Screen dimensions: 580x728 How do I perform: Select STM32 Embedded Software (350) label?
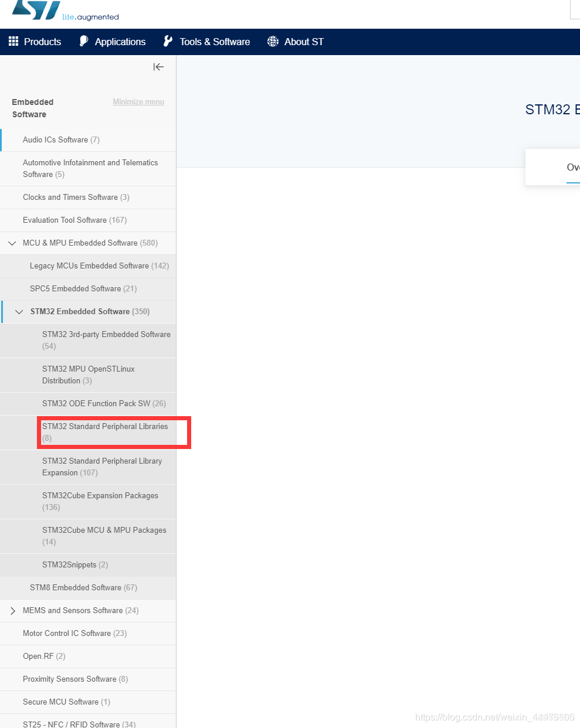[90, 311]
